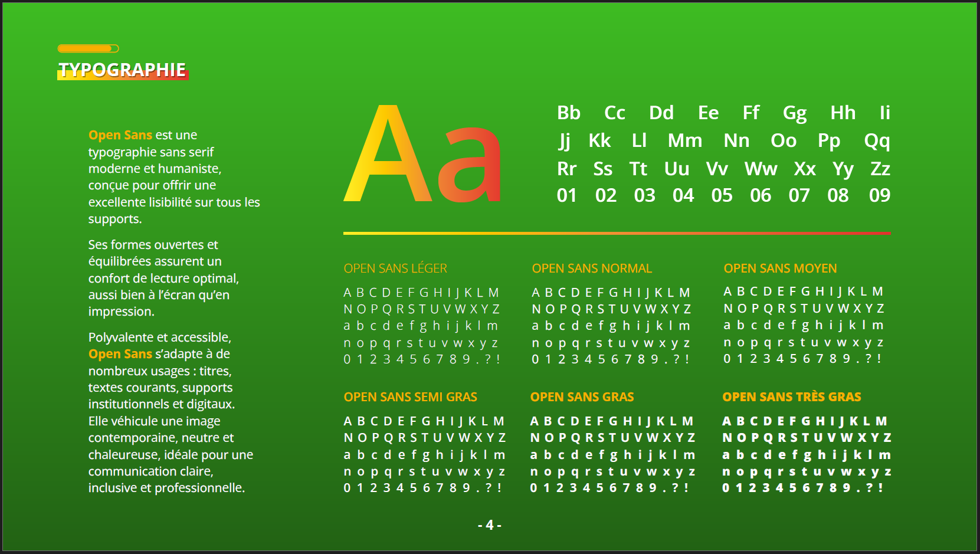Click the 'OPEN SANS NORMAL' heading
980x554 pixels.
(x=592, y=268)
